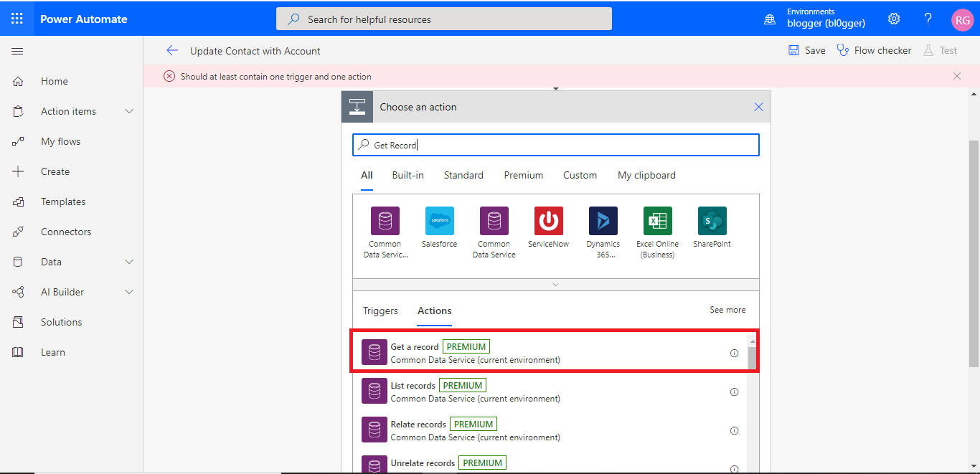980x474 pixels.
Task: Choose the List records action
Action: (x=550, y=392)
